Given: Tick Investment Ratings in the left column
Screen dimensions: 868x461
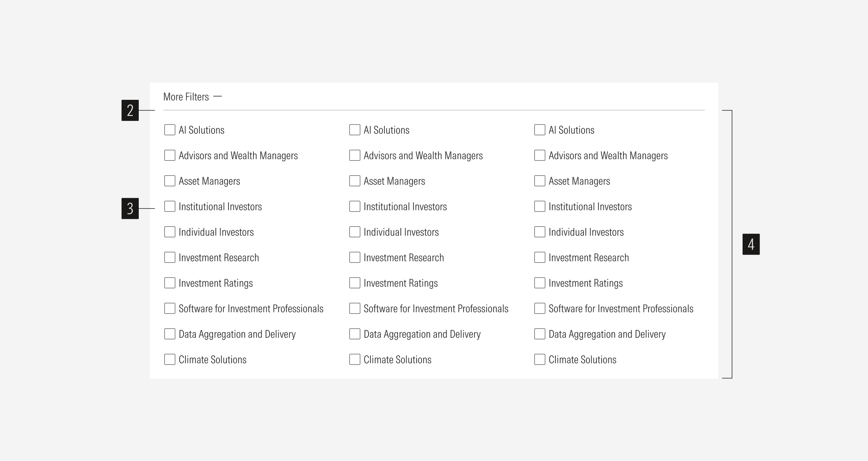Looking at the screenshot, I should pyautogui.click(x=170, y=283).
